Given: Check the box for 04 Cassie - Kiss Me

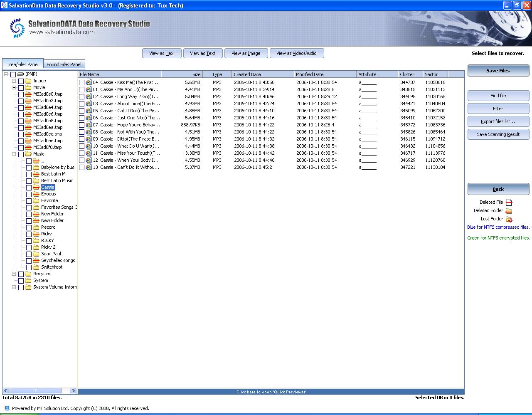Looking at the screenshot, I should click(82, 83).
